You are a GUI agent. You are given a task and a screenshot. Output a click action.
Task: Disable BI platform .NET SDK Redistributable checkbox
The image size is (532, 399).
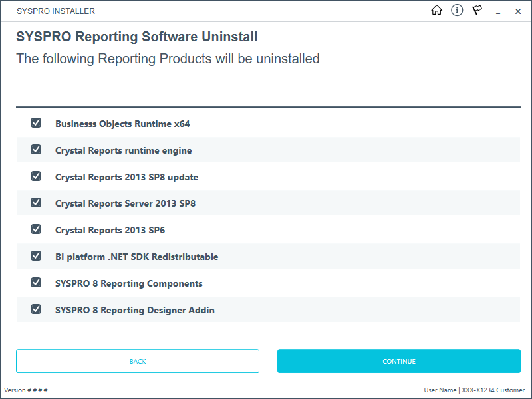(x=36, y=256)
